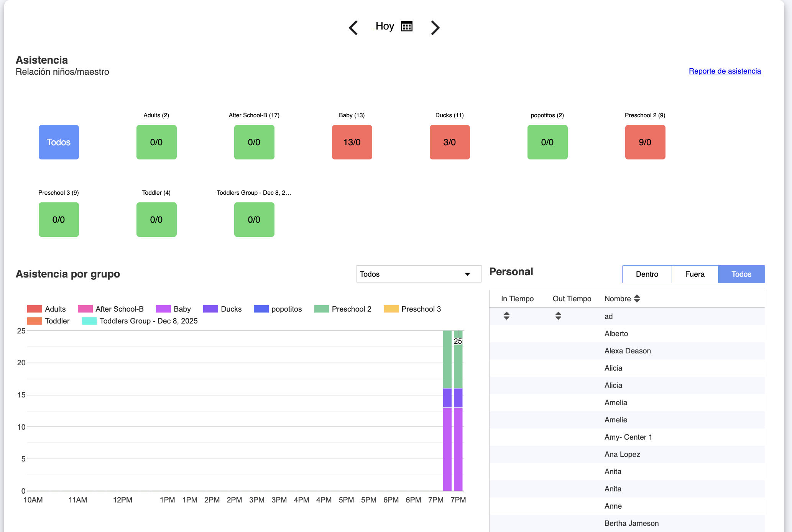Select the blue Todos classroom tile

click(x=59, y=142)
